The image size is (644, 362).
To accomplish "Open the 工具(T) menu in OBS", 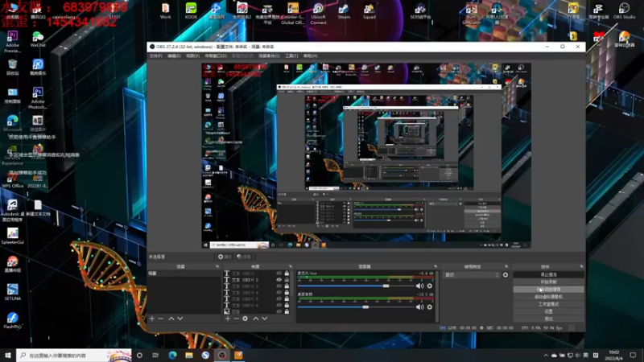I will (x=291, y=56).
